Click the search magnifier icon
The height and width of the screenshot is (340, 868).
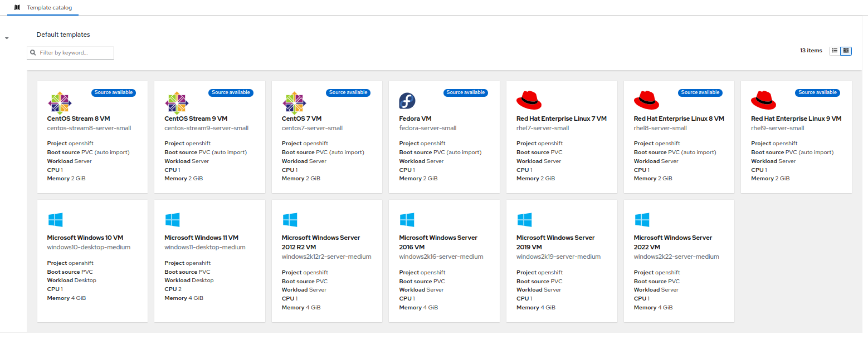[x=33, y=53]
